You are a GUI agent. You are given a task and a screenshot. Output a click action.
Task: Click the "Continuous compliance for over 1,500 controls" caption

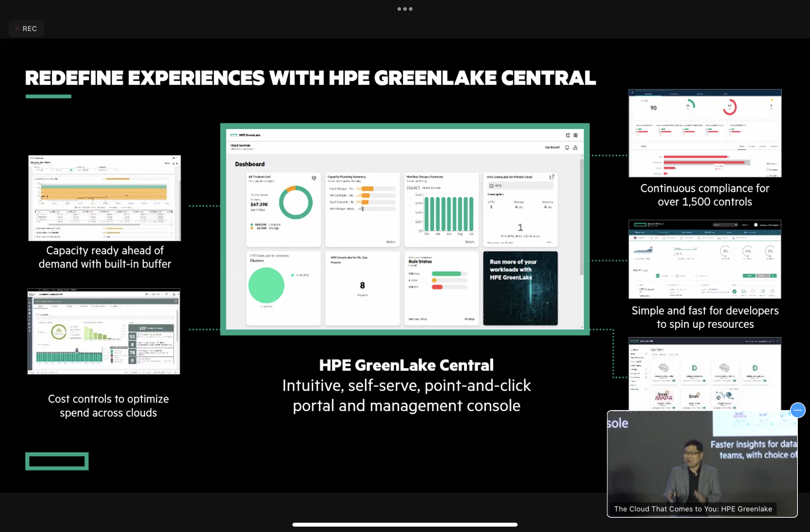[705, 195]
